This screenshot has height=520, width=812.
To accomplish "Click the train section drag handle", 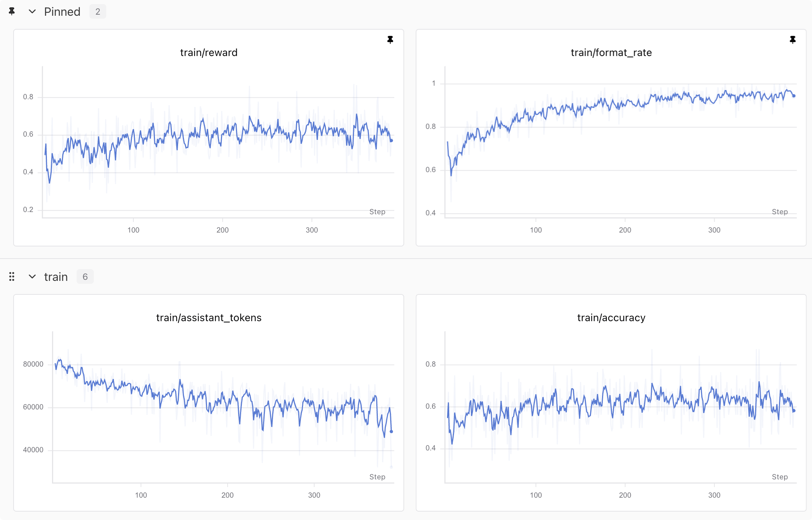I will coord(12,276).
